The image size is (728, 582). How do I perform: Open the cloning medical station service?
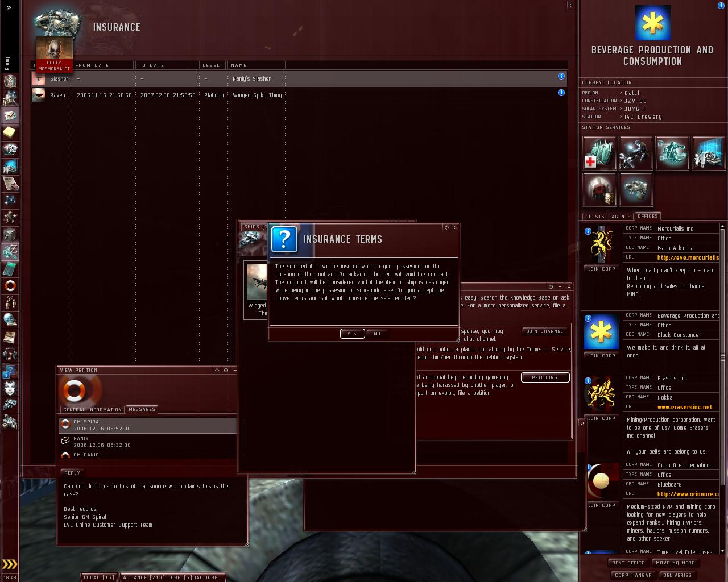(x=599, y=152)
